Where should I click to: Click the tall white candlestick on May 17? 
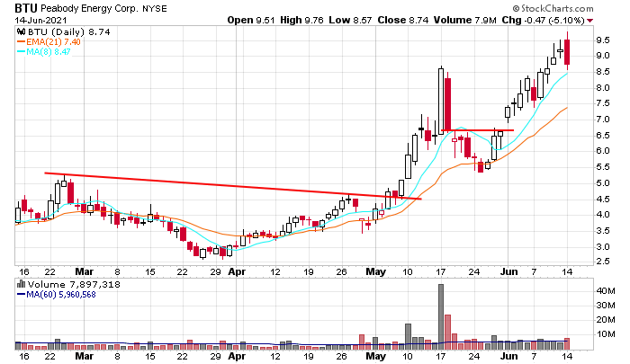pos(441,101)
